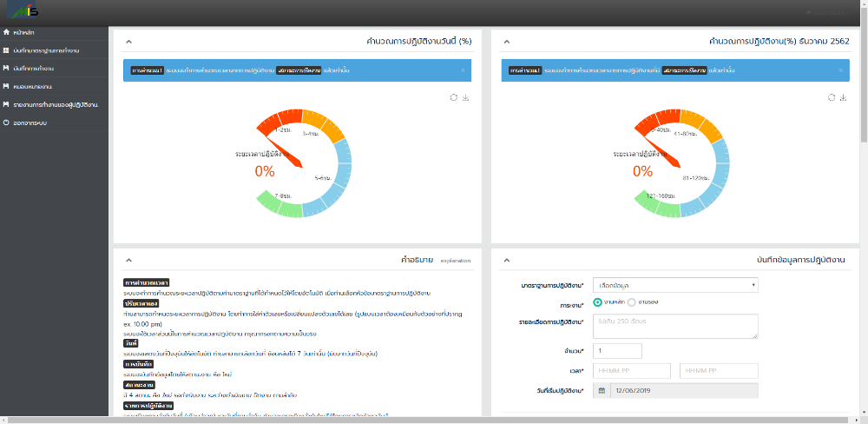Click the 3-4ชม. label on the daily gauge
Viewport: 868px width, 424px height.
pyautogui.click(x=311, y=134)
